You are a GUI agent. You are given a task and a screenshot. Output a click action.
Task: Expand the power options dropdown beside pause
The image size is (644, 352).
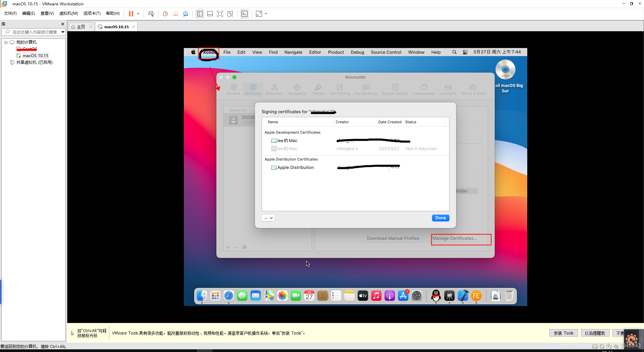138,14
